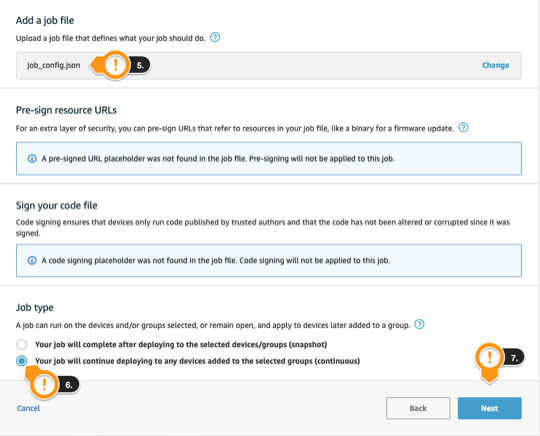Click info icon in pre-signed URL notice
The height and width of the screenshot is (436, 540).
[32, 158]
